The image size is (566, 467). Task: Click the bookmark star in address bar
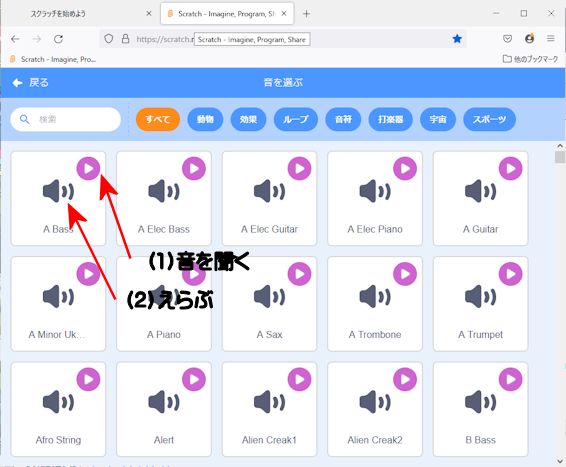tap(457, 39)
